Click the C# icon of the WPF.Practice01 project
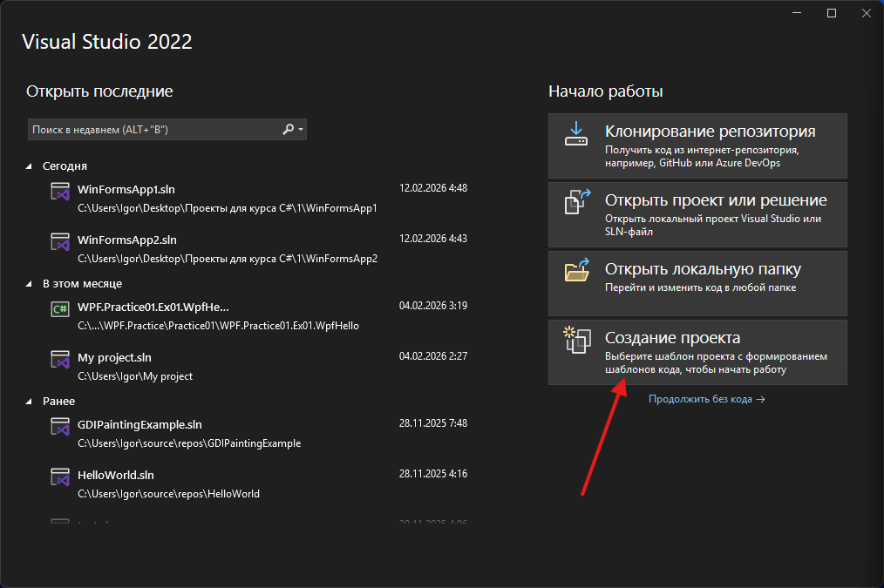Viewport: 884px width, 588px height. tap(60, 308)
